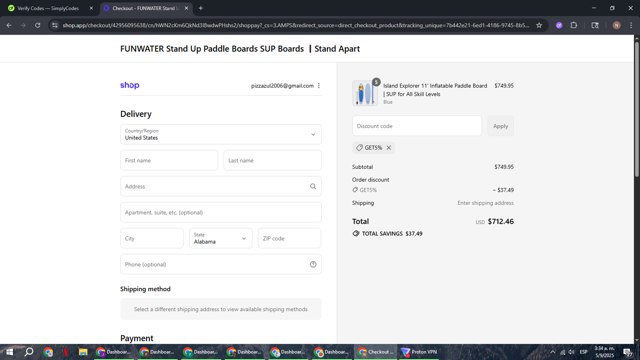Focus the Discount code field
This screenshot has height=360, width=640.
point(417,126)
